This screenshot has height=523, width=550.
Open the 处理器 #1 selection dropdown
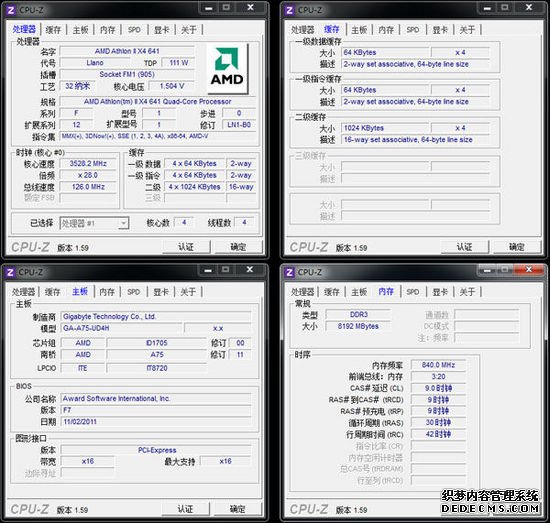94,223
